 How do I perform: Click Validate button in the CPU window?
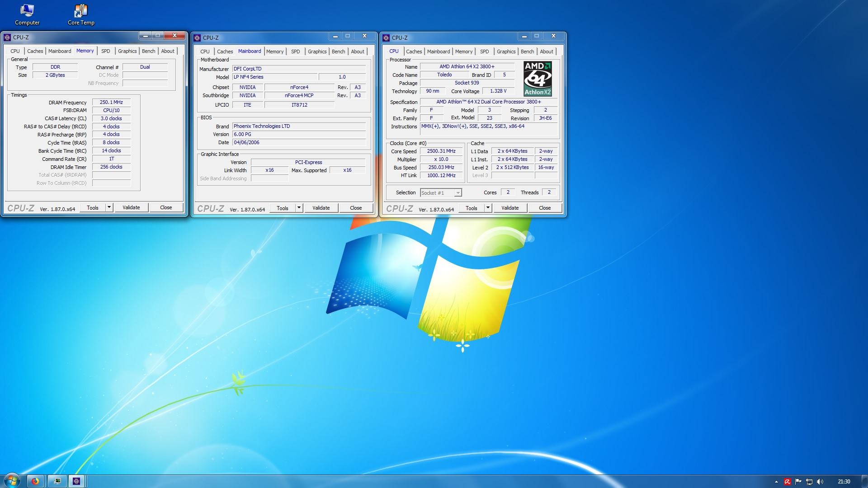pyautogui.click(x=509, y=208)
